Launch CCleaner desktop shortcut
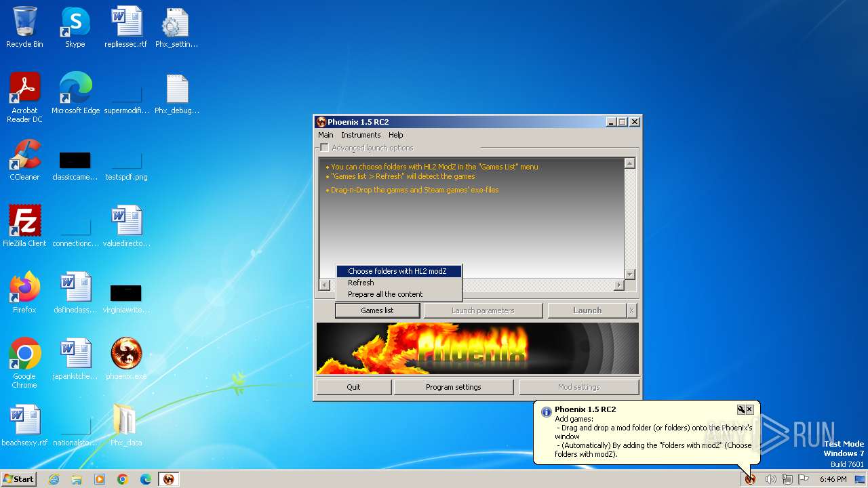The height and width of the screenshot is (488, 868). (24, 160)
